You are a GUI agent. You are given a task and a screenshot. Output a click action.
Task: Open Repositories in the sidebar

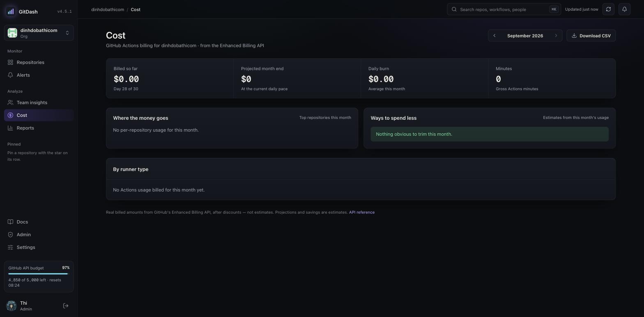point(39,62)
